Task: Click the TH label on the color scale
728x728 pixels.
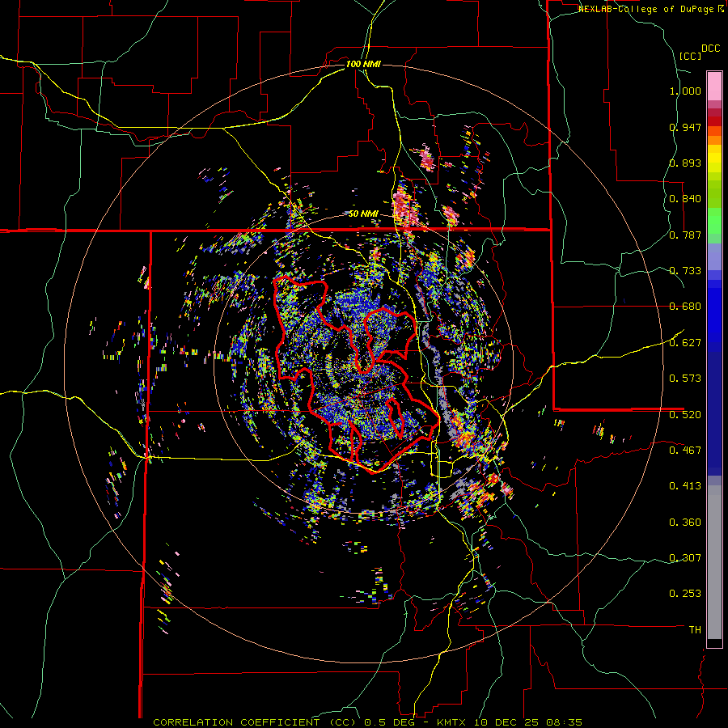Action: pyautogui.click(x=695, y=630)
